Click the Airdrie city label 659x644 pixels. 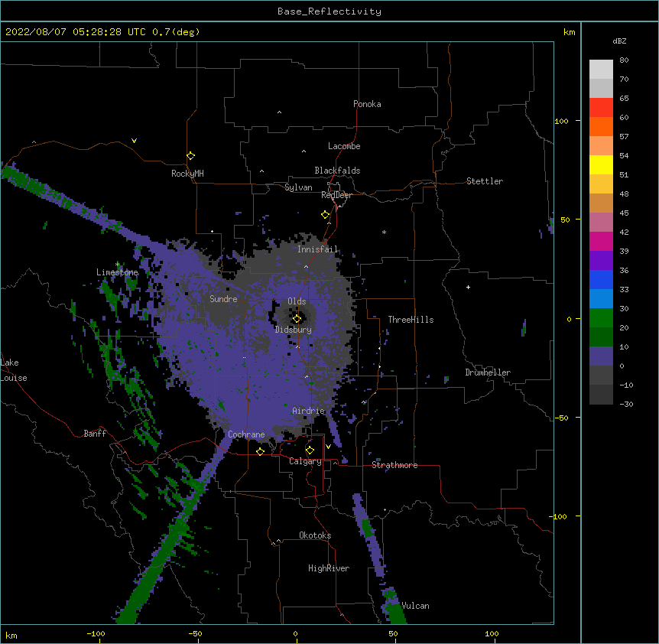(x=309, y=411)
